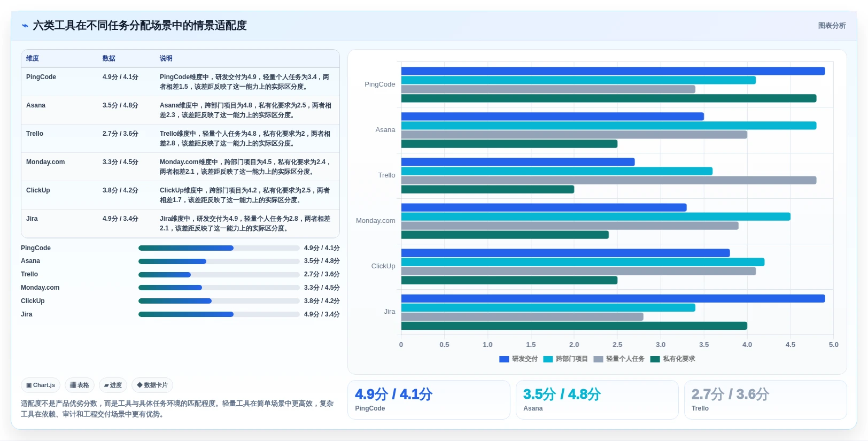The image size is (868, 441).
Task: Click the Chart.js tag chip
Action: click(41, 385)
